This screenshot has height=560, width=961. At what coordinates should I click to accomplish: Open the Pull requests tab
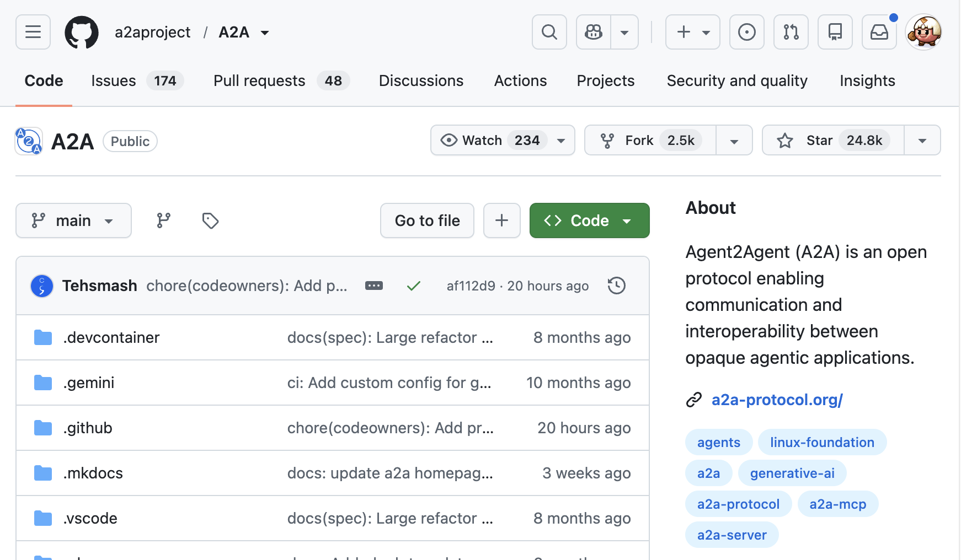coord(281,80)
